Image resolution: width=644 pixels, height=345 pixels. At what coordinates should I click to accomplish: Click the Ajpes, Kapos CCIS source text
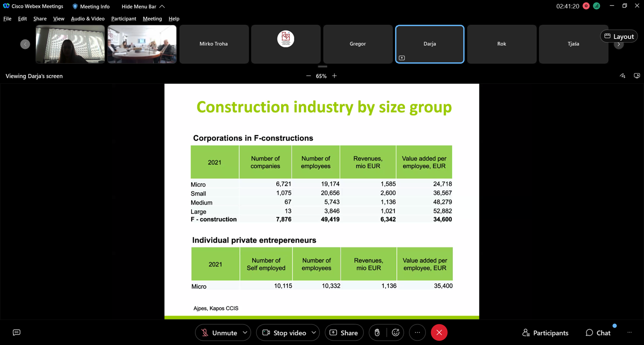tap(216, 308)
